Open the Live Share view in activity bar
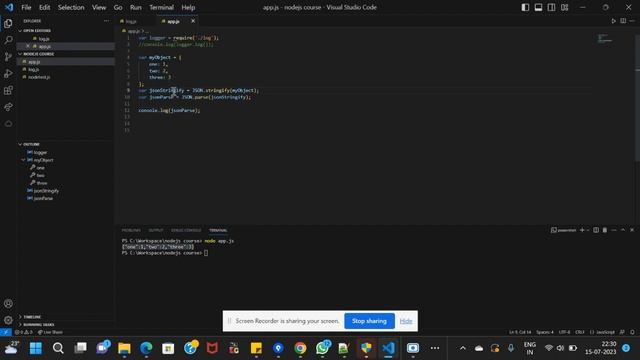Image resolution: width=640 pixels, height=360 pixels. [8, 107]
